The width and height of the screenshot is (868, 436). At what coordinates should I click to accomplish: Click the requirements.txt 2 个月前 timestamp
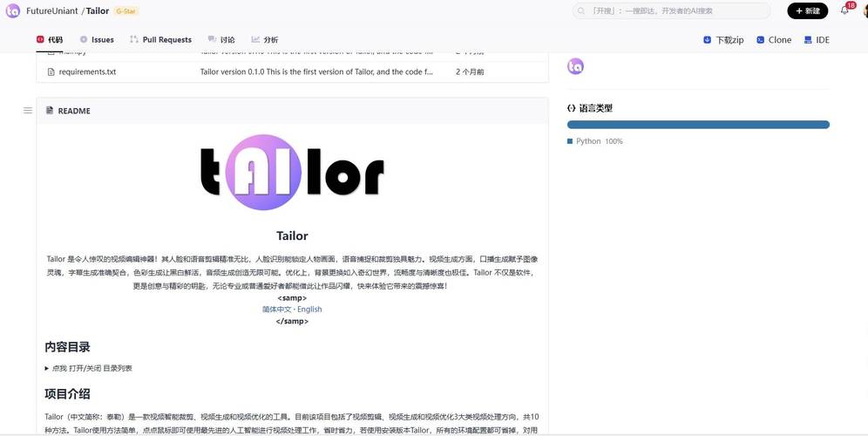(470, 72)
